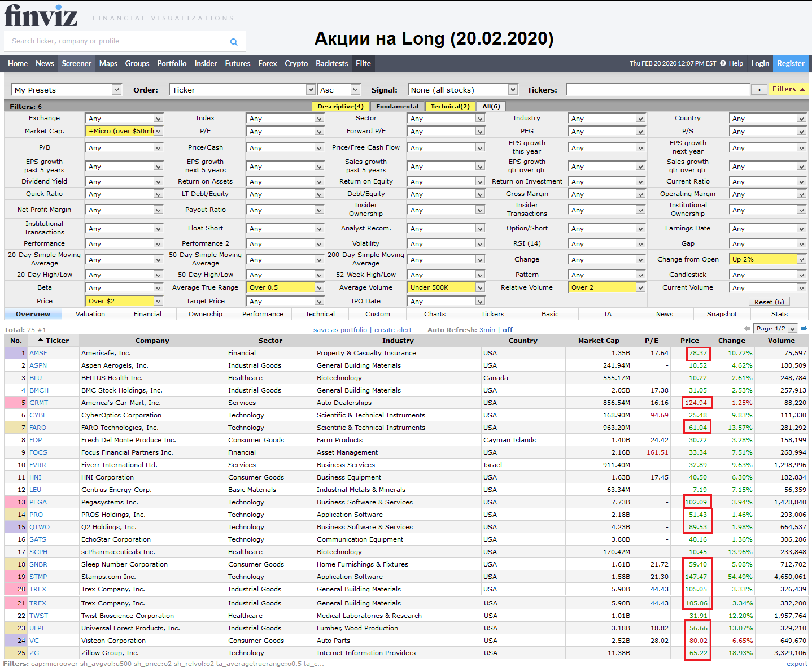
Task: Open the Page 1/2 selector
Action: pos(776,329)
